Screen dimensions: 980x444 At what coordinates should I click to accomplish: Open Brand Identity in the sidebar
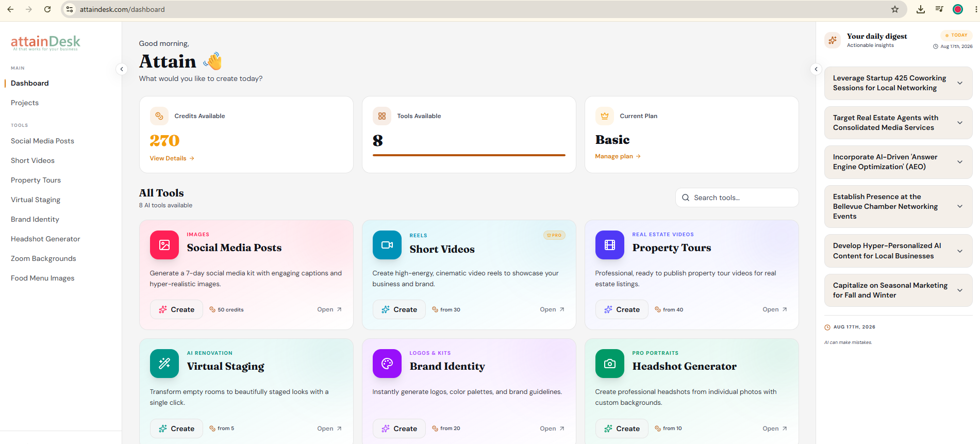[x=35, y=219]
